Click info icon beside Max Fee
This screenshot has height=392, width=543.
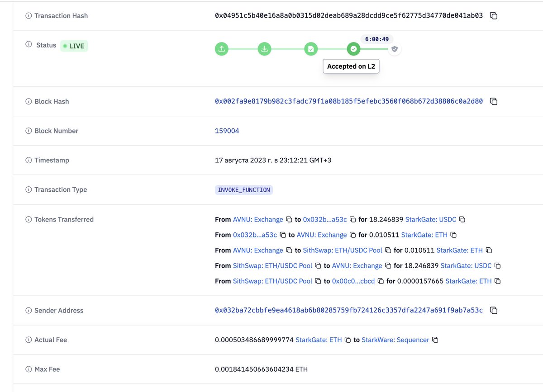(x=29, y=369)
